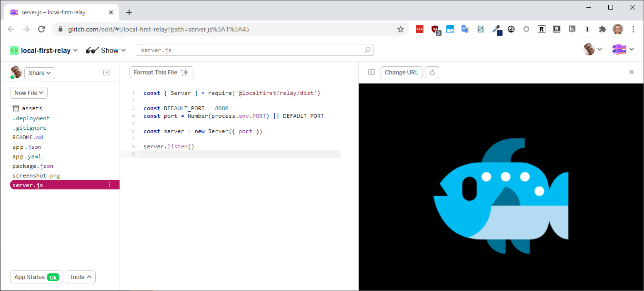Refresh the app preview with the reload icon

pos(432,72)
